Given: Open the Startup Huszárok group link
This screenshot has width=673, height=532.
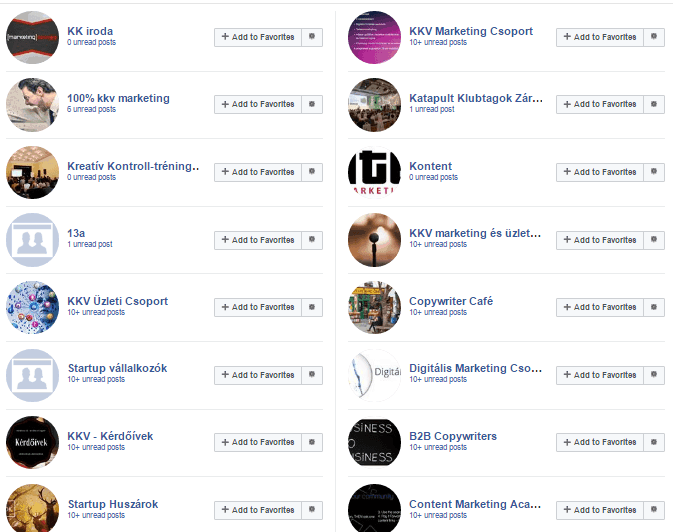Looking at the screenshot, I should (x=113, y=504).
